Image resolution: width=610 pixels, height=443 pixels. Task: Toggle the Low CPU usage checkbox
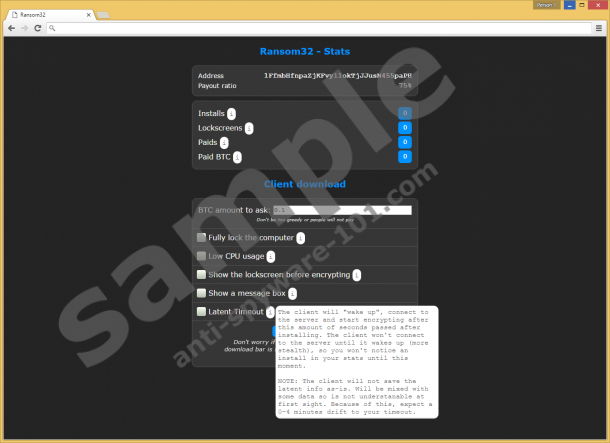pos(202,256)
